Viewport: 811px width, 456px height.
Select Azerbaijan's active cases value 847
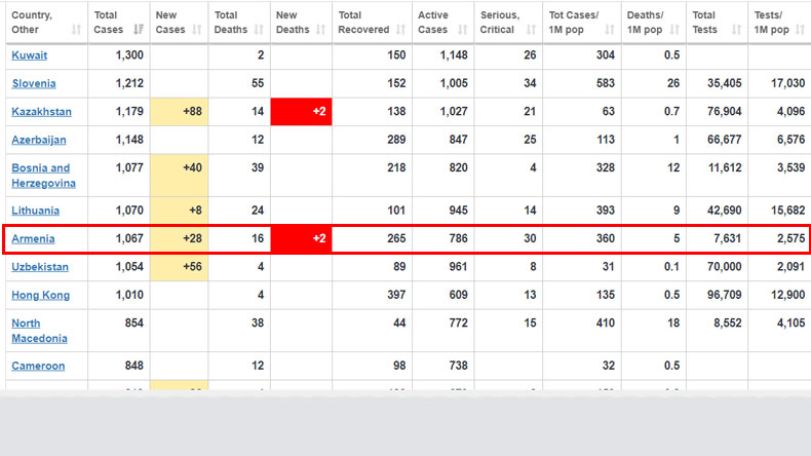click(x=458, y=140)
